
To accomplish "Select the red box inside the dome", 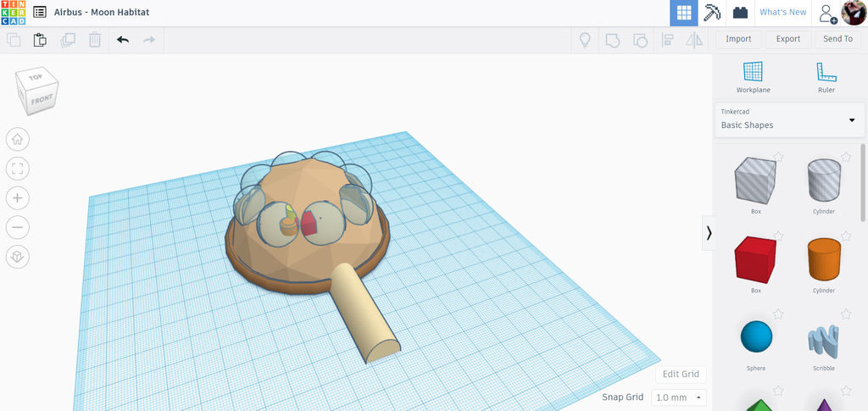I will 309,224.
